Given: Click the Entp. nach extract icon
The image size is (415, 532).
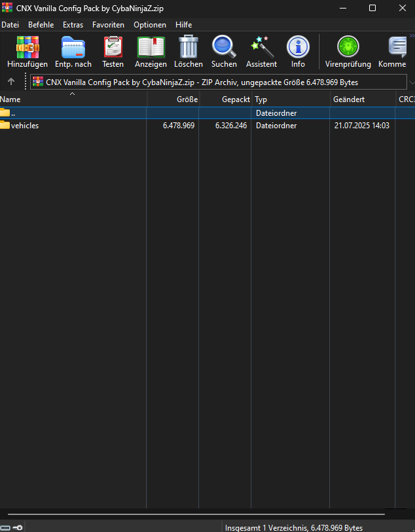Looking at the screenshot, I should click(73, 47).
